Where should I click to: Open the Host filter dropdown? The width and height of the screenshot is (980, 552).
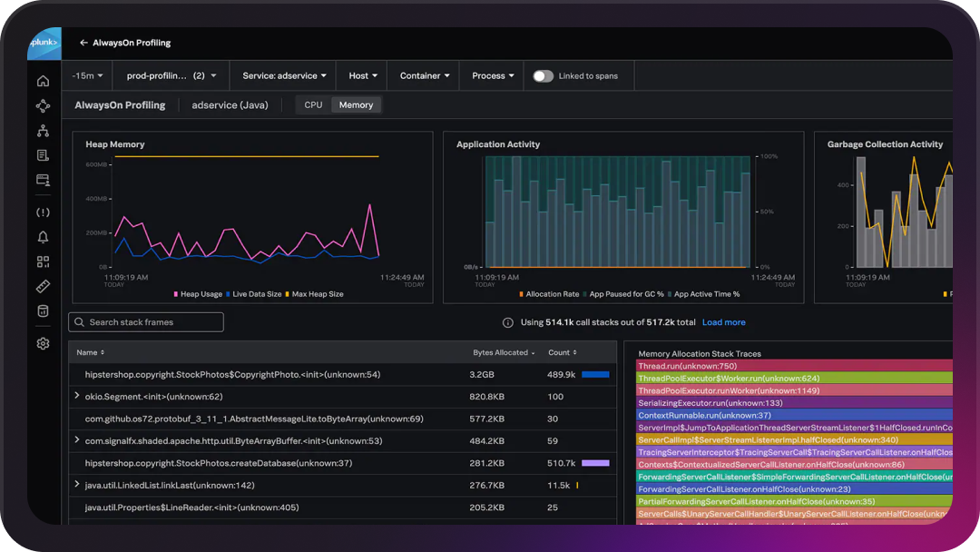[362, 75]
